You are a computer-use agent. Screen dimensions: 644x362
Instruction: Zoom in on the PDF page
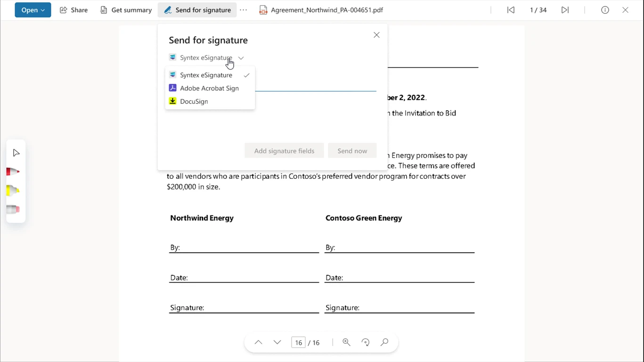point(346,342)
